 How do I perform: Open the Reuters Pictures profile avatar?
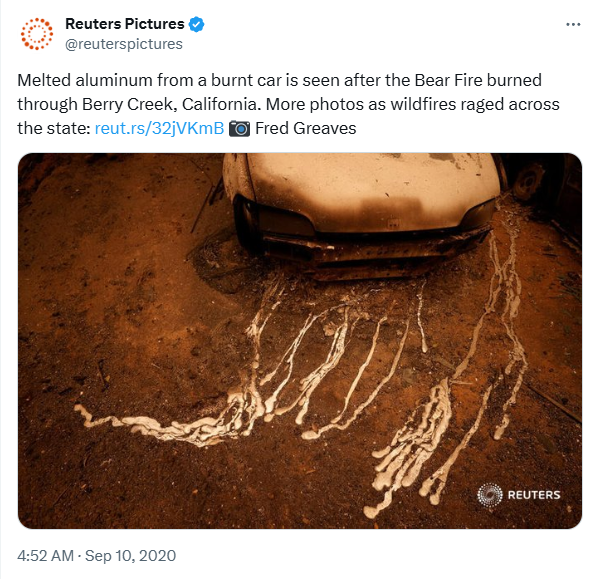pyautogui.click(x=37, y=34)
